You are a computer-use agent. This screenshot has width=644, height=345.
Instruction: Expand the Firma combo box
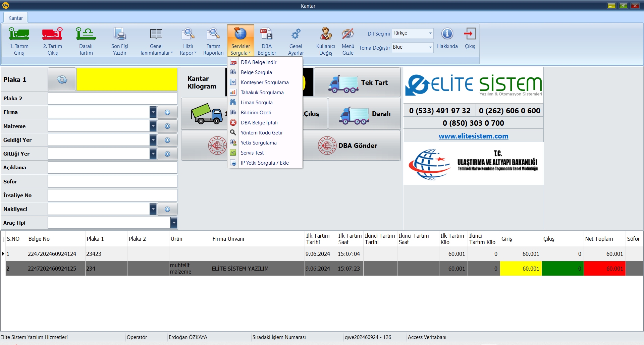pos(153,112)
